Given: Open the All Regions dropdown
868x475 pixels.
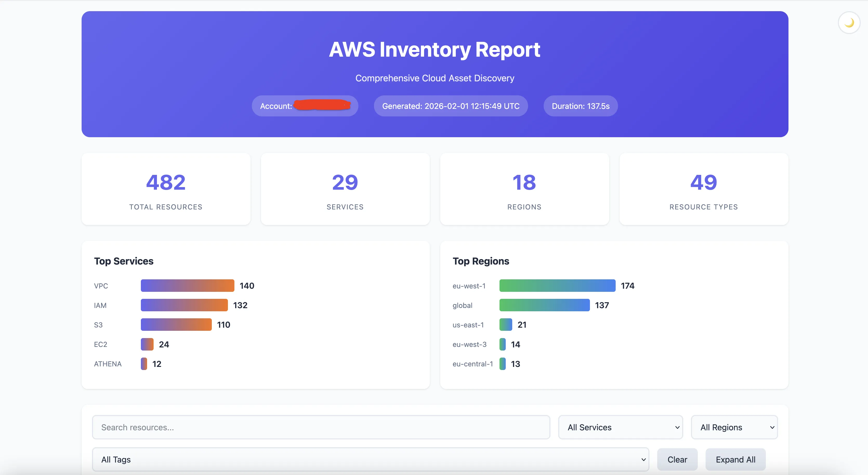Looking at the screenshot, I should [x=735, y=427].
